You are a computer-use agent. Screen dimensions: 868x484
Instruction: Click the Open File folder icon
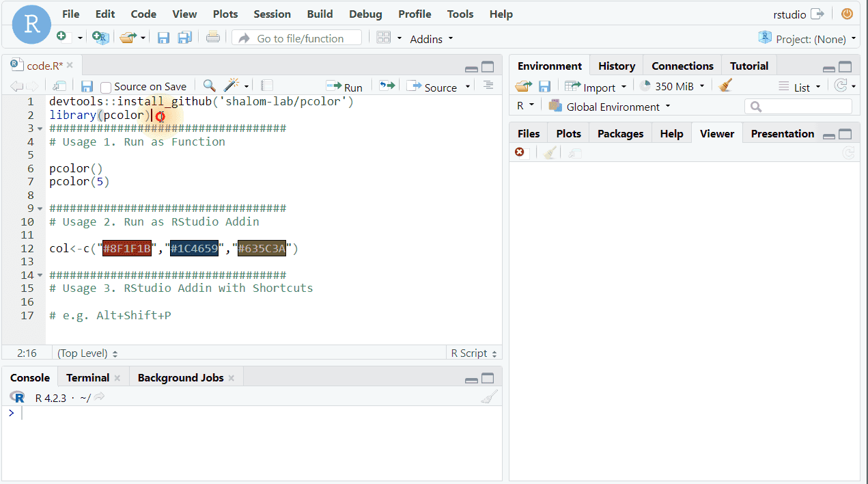(128, 38)
